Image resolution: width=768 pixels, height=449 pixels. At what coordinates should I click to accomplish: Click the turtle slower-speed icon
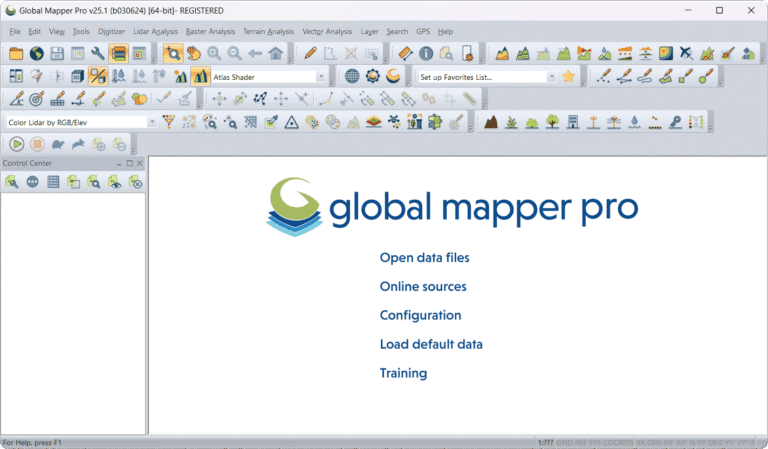(58, 144)
